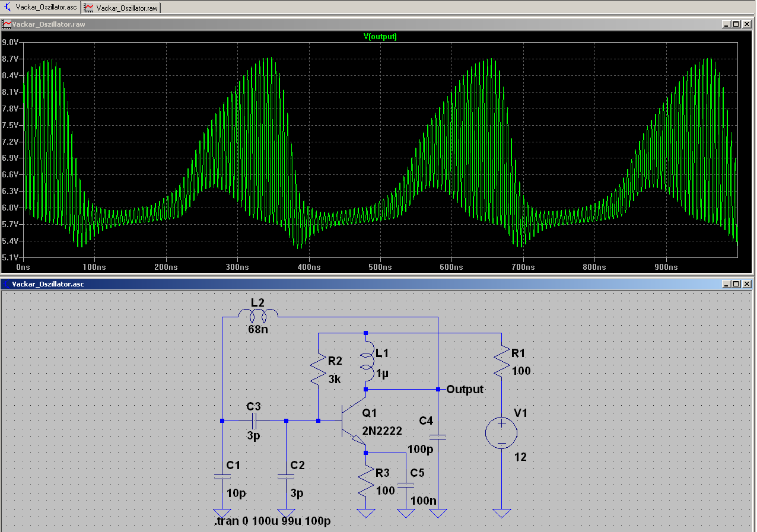Switch to the Vackar_Oszillator.asc tab

[x=40, y=7]
